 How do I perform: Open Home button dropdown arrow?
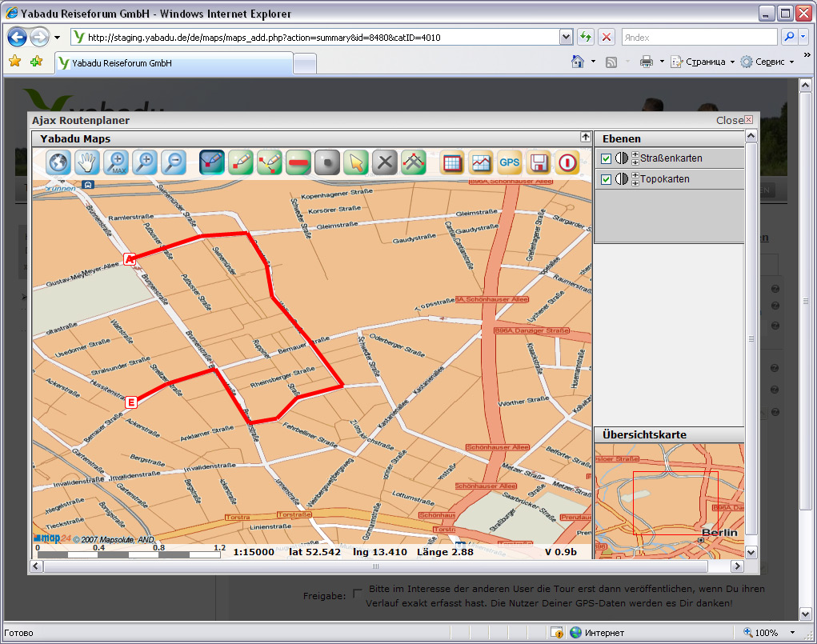point(593,62)
